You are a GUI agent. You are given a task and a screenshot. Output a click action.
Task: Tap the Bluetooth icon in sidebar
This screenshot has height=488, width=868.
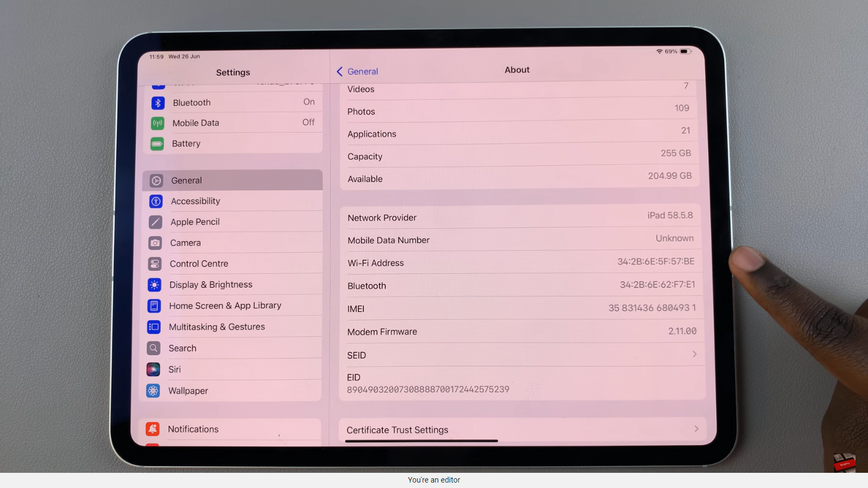coord(158,103)
